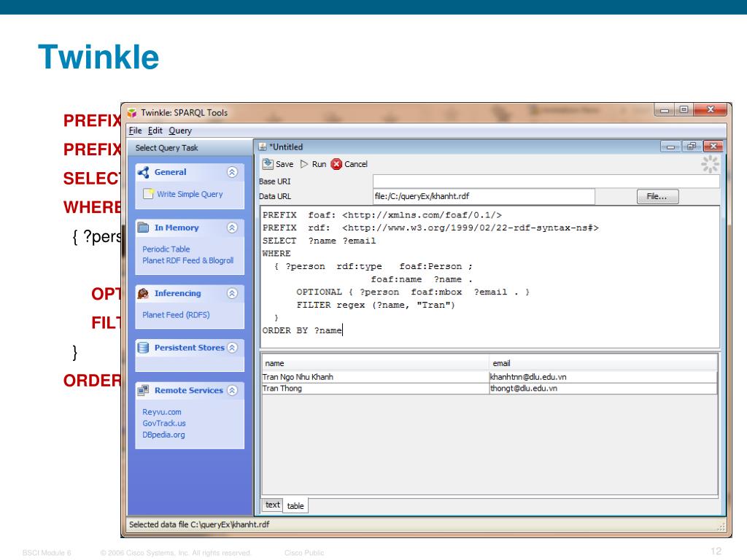Click the General section share icon
The width and height of the screenshot is (747, 560).
click(x=144, y=172)
